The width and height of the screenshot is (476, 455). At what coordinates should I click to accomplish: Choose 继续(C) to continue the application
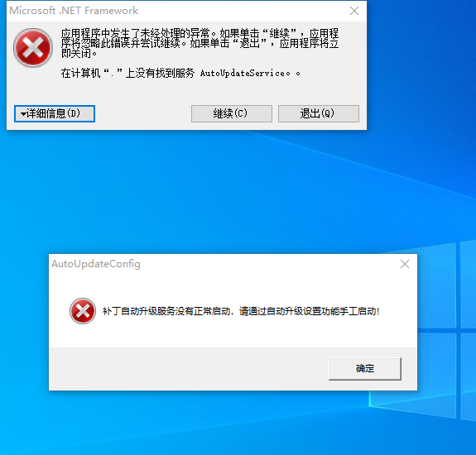pyautogui.click(x=232, y=114)
